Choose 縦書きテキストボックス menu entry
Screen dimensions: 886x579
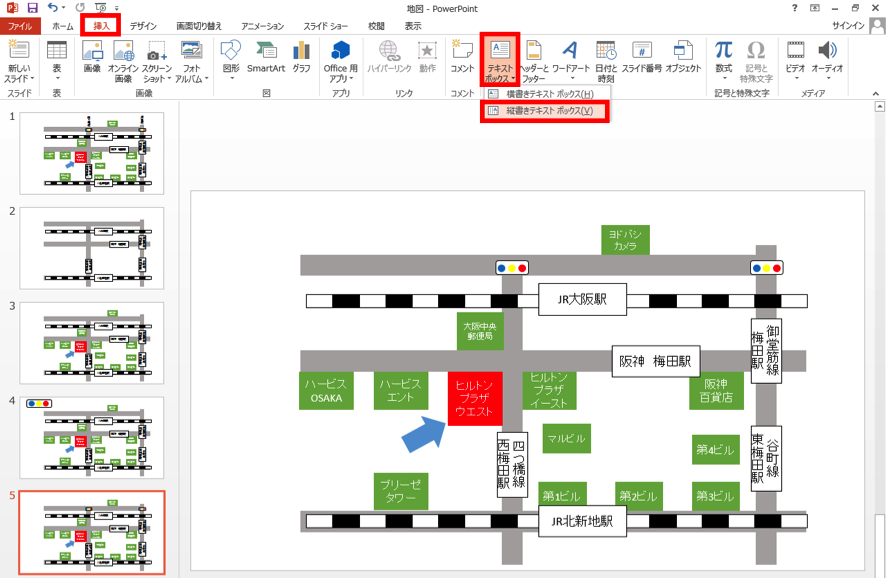tap(545, 111)
